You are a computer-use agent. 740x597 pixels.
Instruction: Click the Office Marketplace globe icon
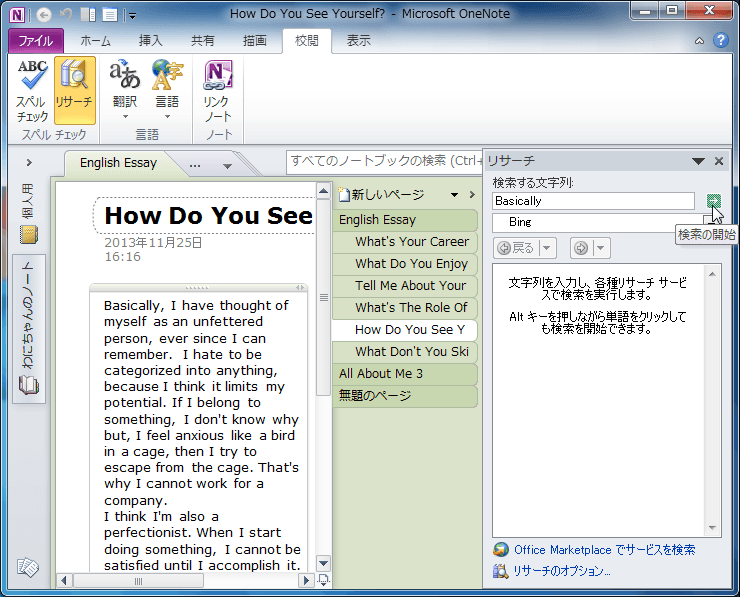pos(501,549)
